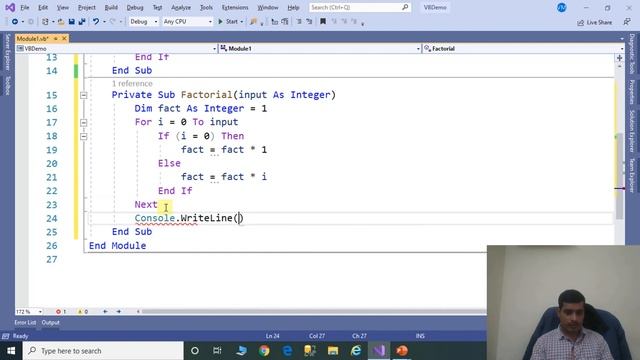Click the Navigate Backward toolbar icon
This screenshot has height=360, width=640.
[x=15, y=22]
